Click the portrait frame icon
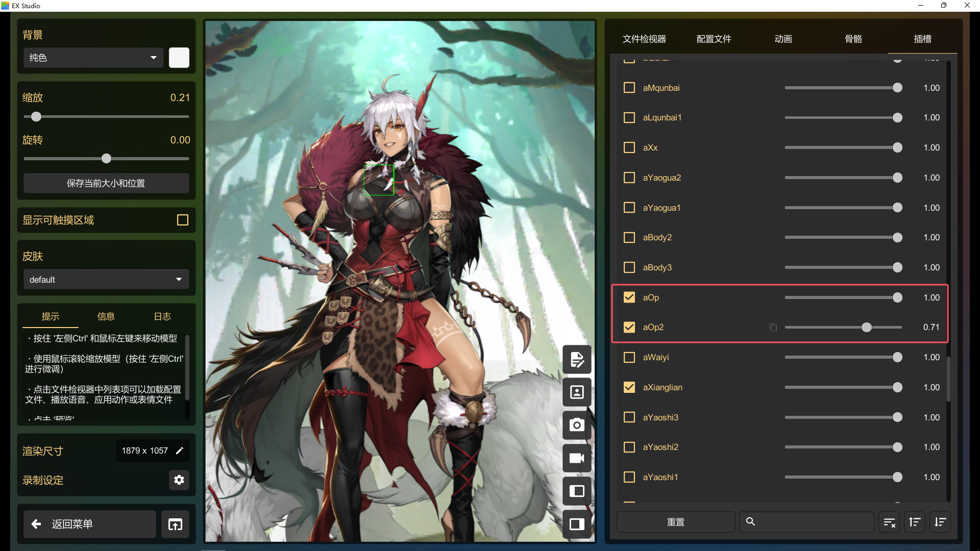The width and height of the screenshot is (980, 551). tap(577, 392)
